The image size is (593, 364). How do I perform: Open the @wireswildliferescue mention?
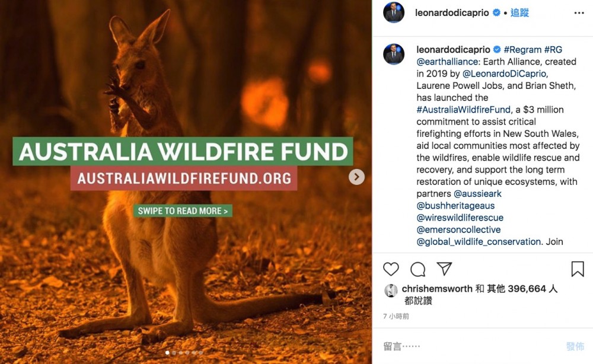[x=460, y=218]
